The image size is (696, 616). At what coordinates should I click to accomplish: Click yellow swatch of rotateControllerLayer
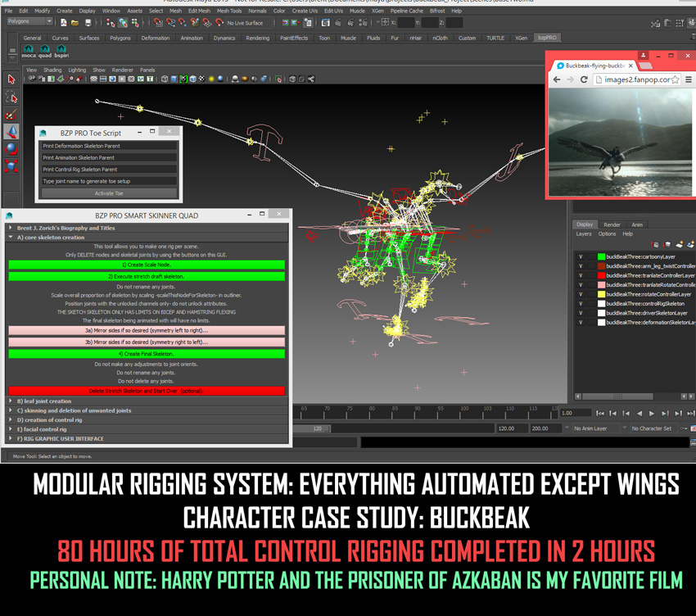point(602,294)
